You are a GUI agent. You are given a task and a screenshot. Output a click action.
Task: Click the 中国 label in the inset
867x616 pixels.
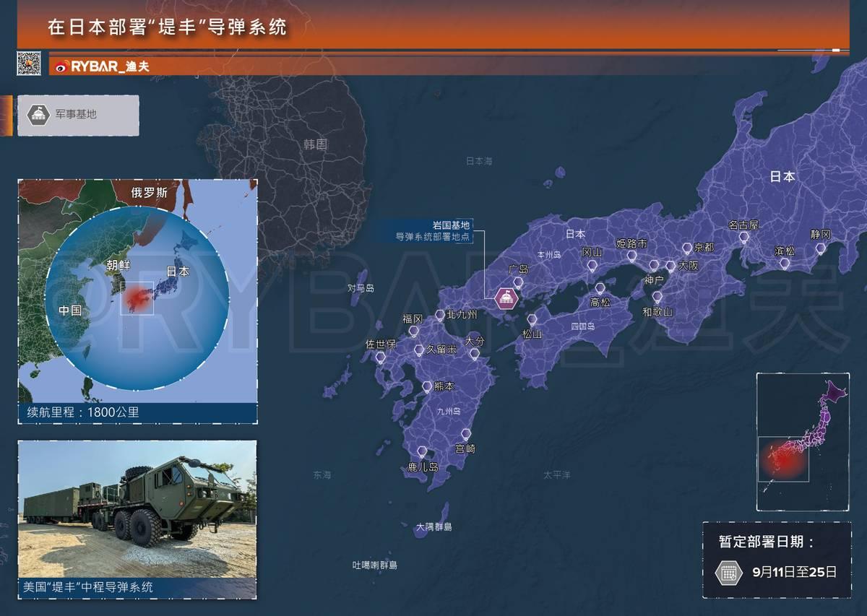[x=70, y=311]
